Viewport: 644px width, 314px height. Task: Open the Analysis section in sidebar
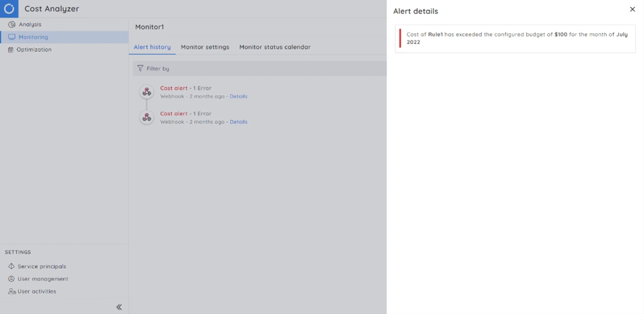click(30, 25)
